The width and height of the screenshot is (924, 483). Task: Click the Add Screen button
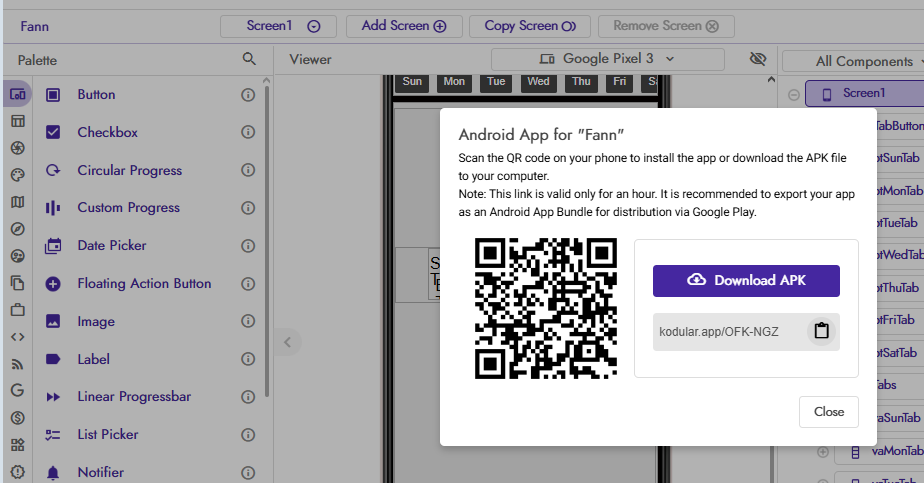(403, 26)
